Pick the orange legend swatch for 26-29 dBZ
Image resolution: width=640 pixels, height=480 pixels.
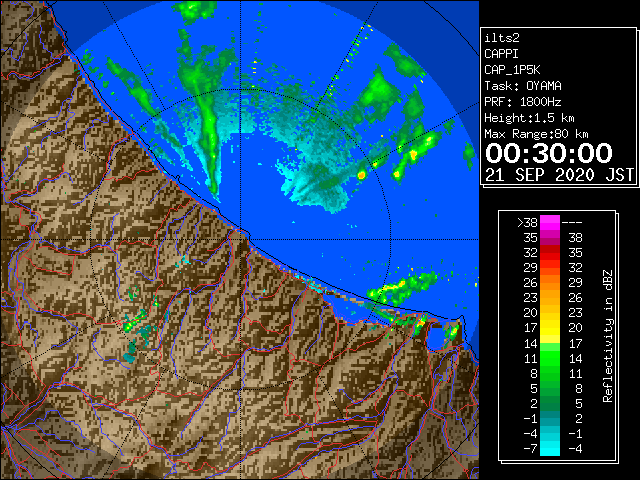pos(550,283)
